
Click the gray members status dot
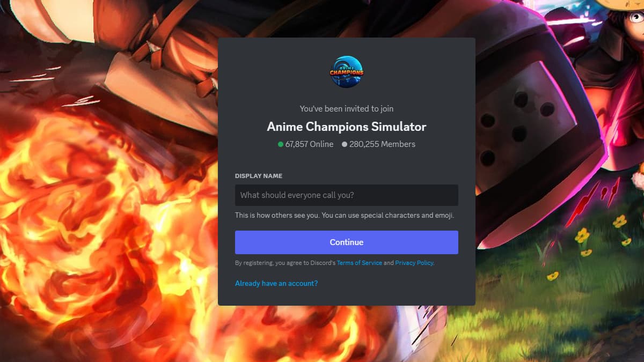(345, 144)
